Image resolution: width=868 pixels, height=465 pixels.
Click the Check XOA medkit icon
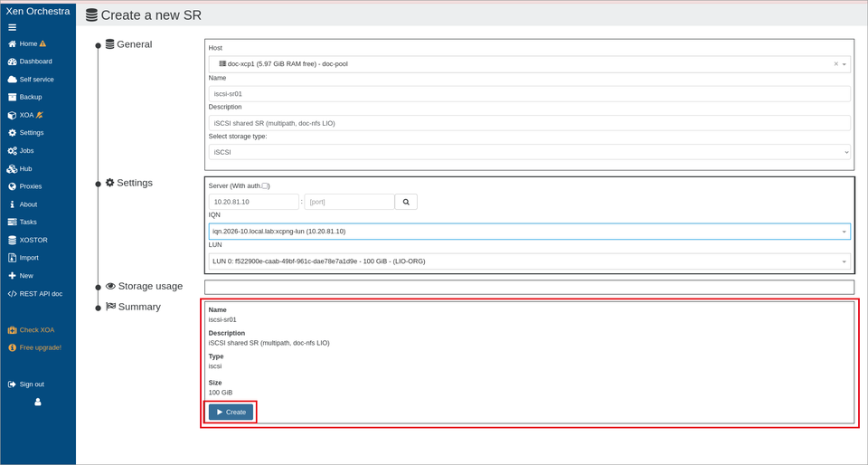pos(12,330)
